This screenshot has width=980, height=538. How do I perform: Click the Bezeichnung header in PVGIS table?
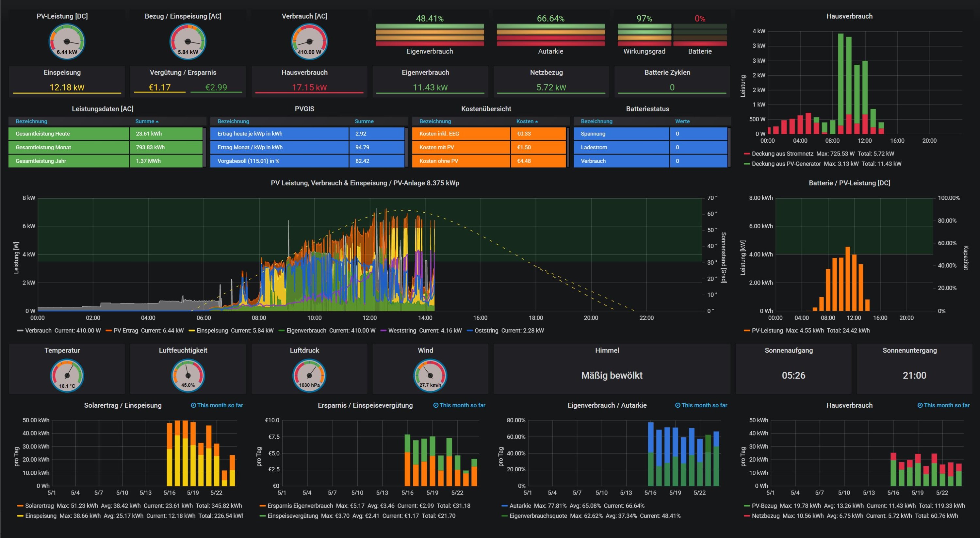click(x=233, y=122)
